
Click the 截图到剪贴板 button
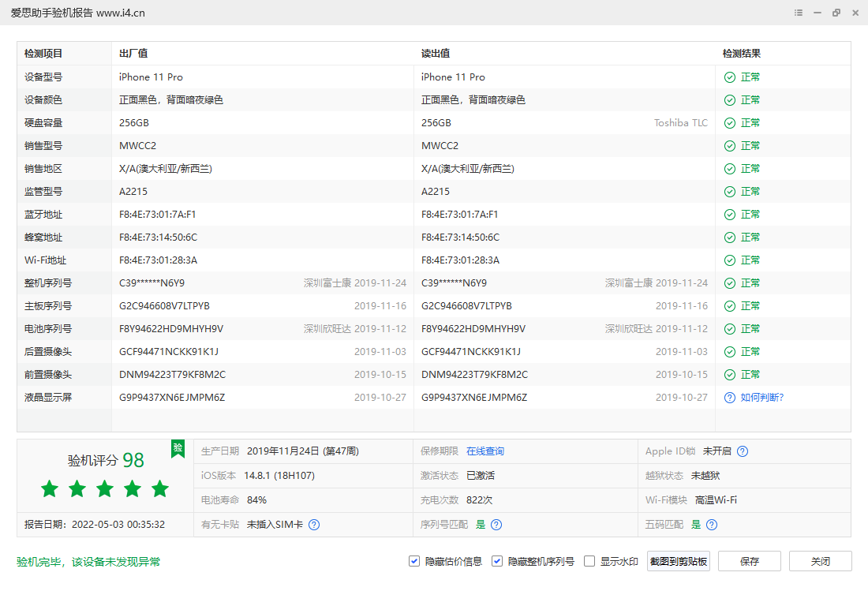pos(678,561)
